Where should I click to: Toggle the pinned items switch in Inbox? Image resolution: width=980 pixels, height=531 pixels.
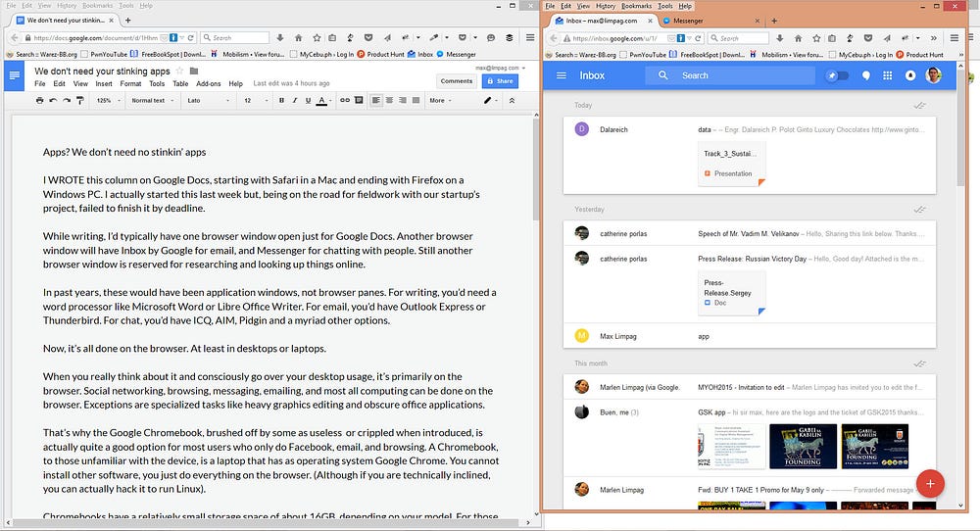point(837,75)
